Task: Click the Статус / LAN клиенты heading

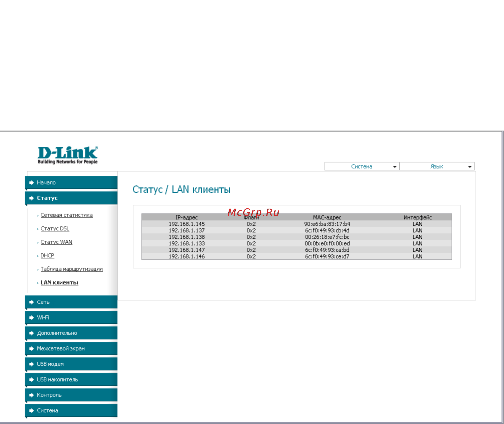Action: pos(181,190)
